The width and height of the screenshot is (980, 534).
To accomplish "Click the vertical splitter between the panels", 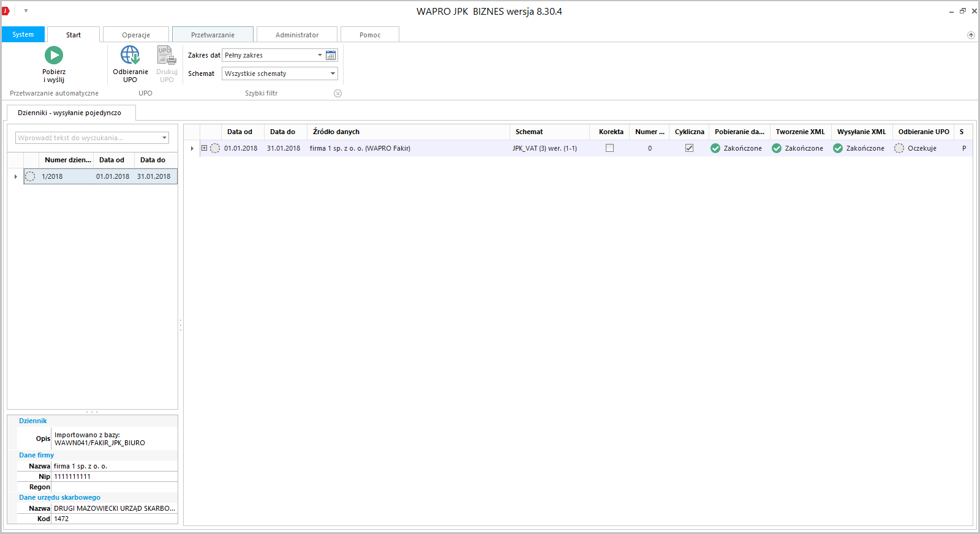I will click(181, 325).
